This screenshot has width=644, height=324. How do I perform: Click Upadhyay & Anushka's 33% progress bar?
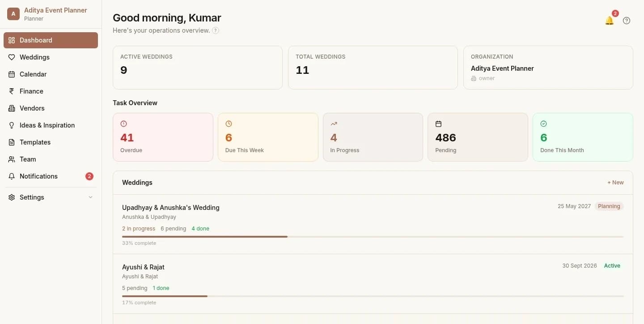[x=373, y=237]
